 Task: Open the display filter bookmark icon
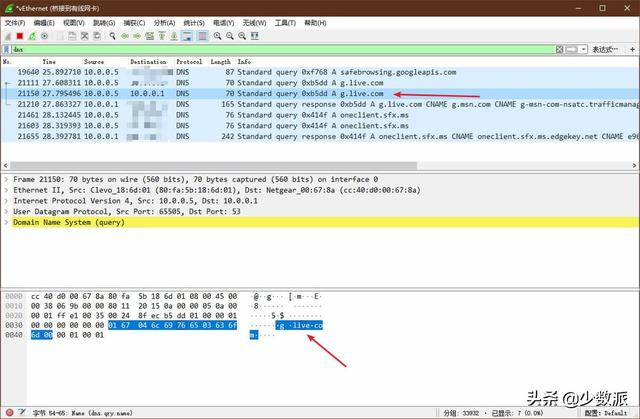[x=6, y=49]
